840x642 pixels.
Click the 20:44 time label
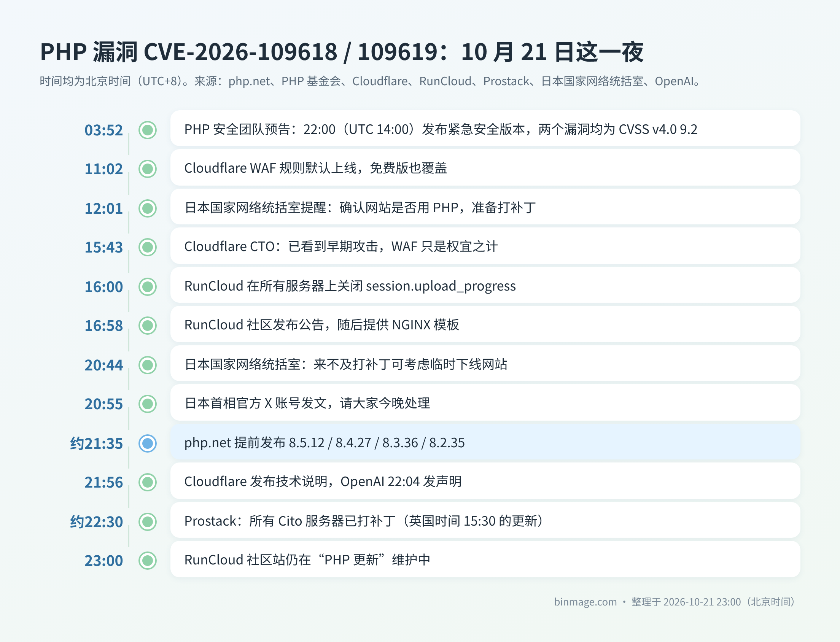point(103,365)
